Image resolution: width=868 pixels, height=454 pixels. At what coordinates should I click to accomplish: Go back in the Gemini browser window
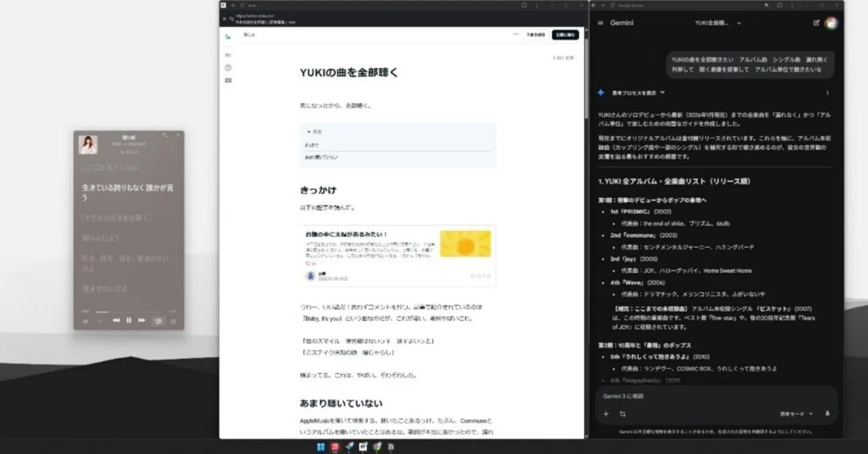click(603, 5)
